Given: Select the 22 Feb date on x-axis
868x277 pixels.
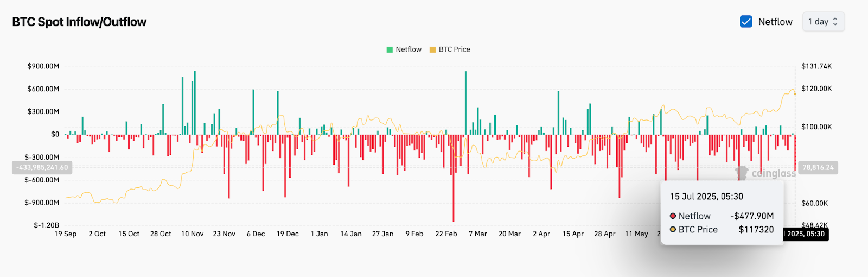Looking at the screenshot, I should coord(446,234).
